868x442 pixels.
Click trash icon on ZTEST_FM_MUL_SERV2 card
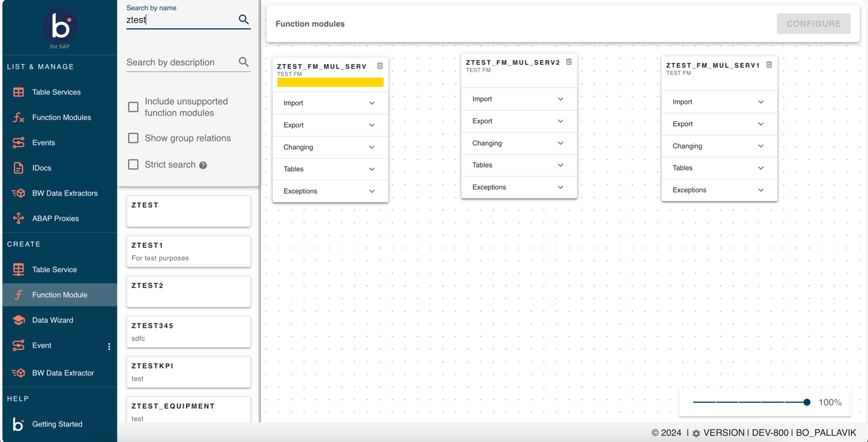[569, 62]
